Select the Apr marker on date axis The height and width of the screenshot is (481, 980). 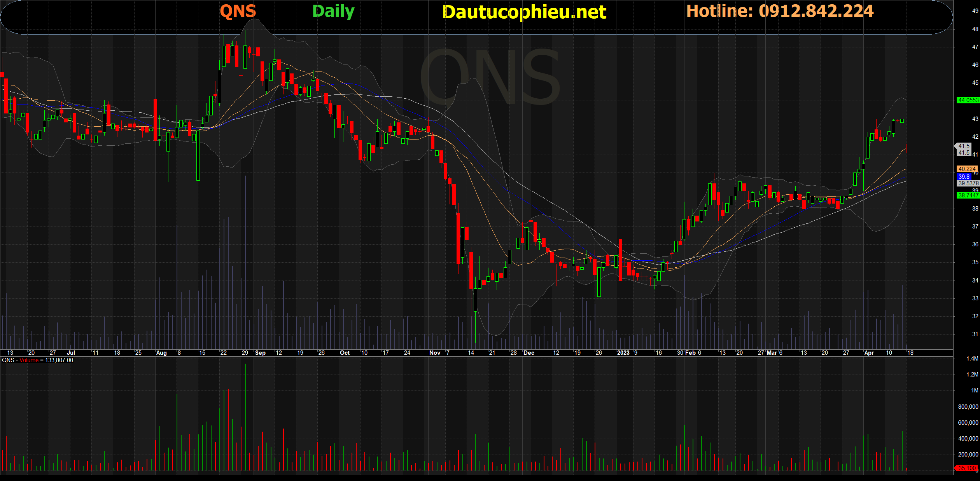pos(869,353)
